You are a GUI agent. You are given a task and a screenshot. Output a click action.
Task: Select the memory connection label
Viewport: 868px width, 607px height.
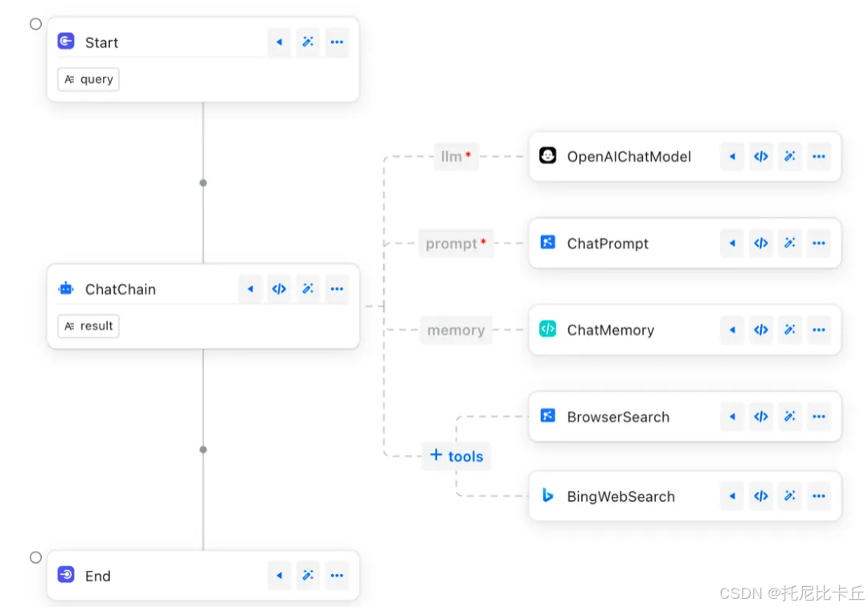(x=456, y=330)
